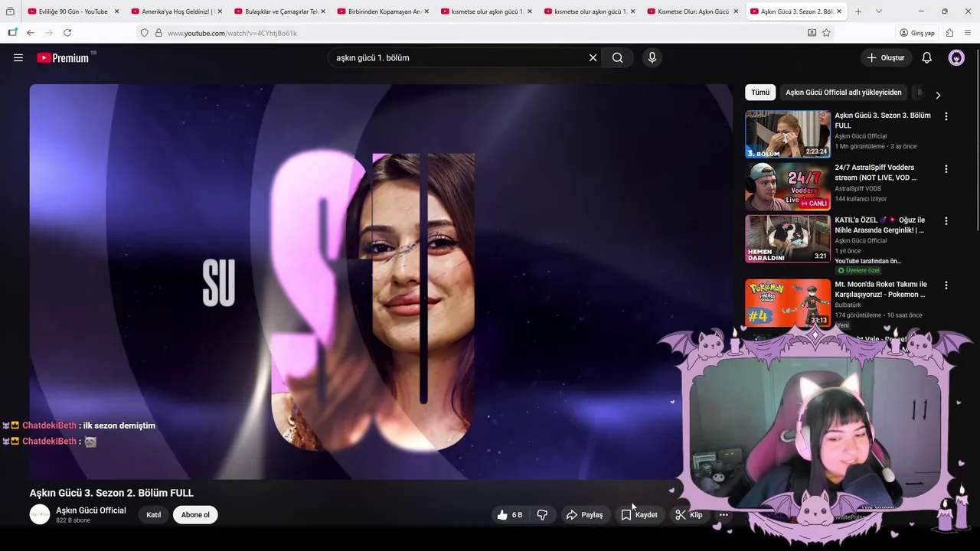980x551 pixels.
Task: Click the tracking protection shield icon
Action: (144, 33)
